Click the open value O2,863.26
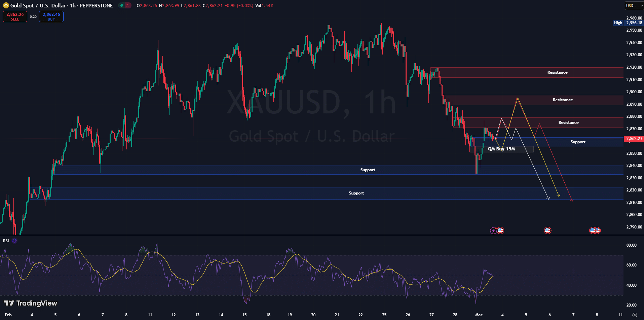The height and width of the screenshot is (320, 644). 147,6
